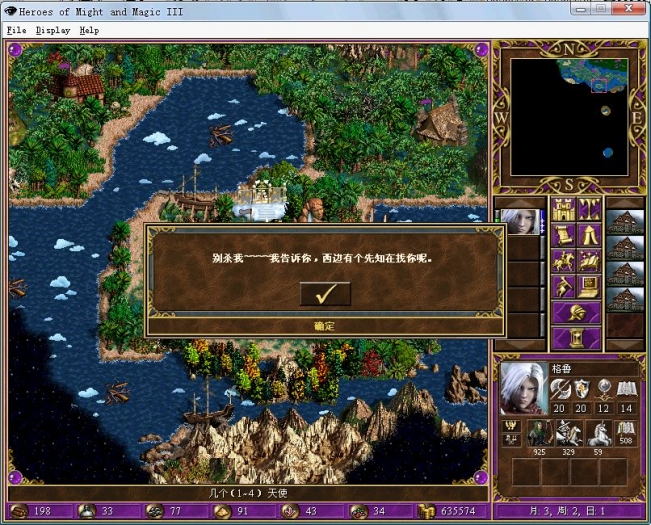
Task: Click the spell power value 12
Action: pos(604,408)
